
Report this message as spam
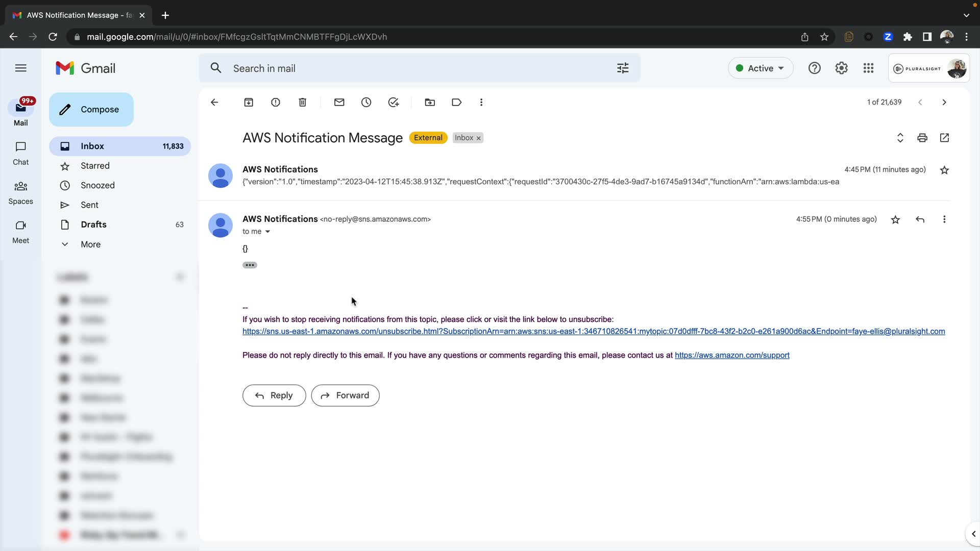click(x=276, y=103)
